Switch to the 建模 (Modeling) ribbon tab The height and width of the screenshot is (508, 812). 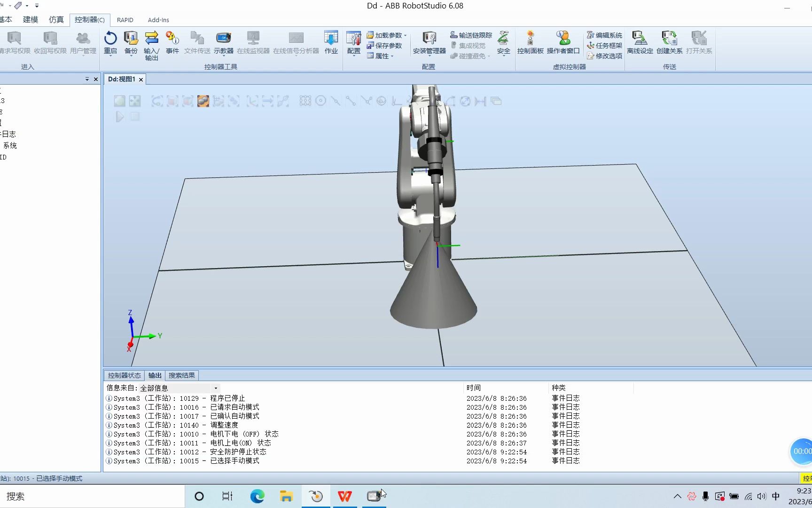(x=31, y=20)
